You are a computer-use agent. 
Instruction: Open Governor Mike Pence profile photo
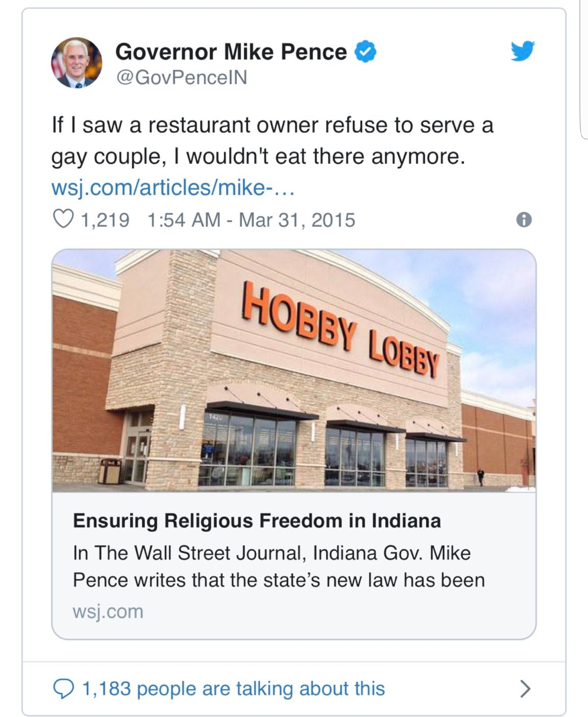pos(76,63)
